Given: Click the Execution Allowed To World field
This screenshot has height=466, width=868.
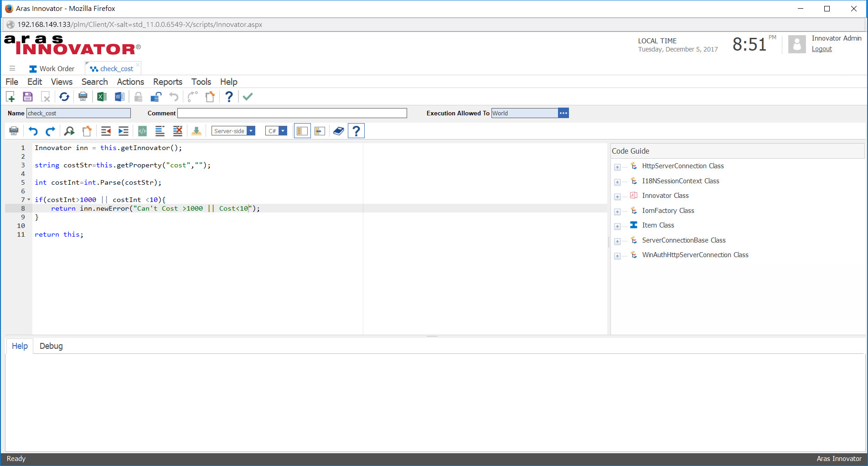Looking at the screenshot, I should 525,113.
